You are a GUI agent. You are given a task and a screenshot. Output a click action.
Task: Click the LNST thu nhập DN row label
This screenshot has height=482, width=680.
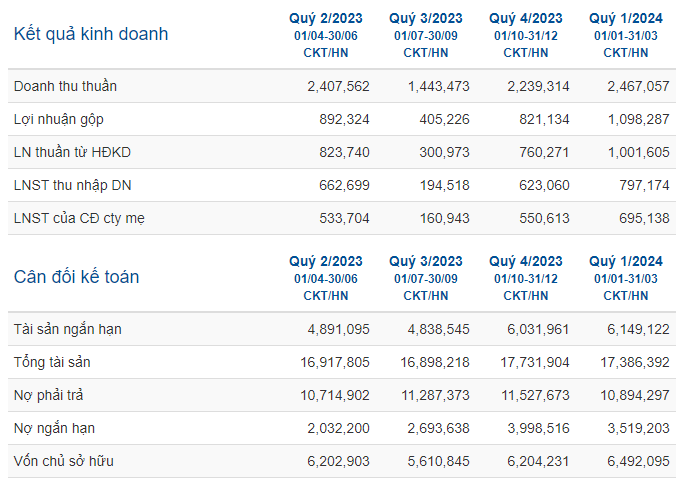point(72,186)
